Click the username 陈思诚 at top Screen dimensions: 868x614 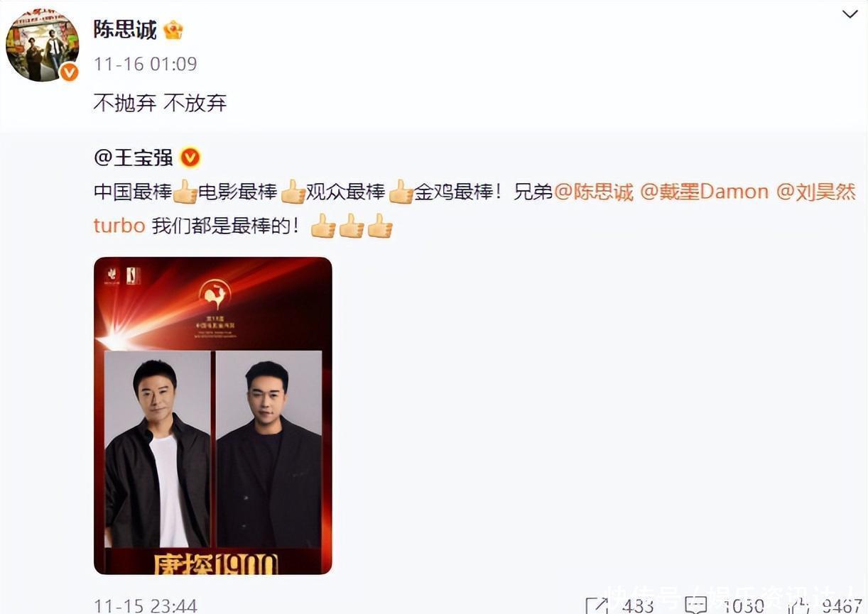pyautogui.click(x=125, y=29)
